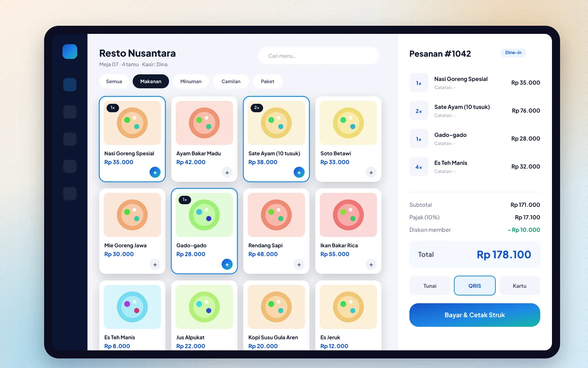Edit Catatan note under Nasi Goreng Spesial
Image resolution: width=588 pixels, height=368 pixels.
pos(445,88)
